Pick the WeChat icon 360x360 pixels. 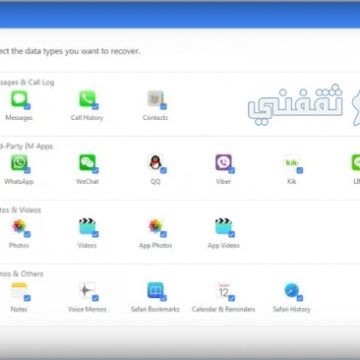click(x=87, y=163)
